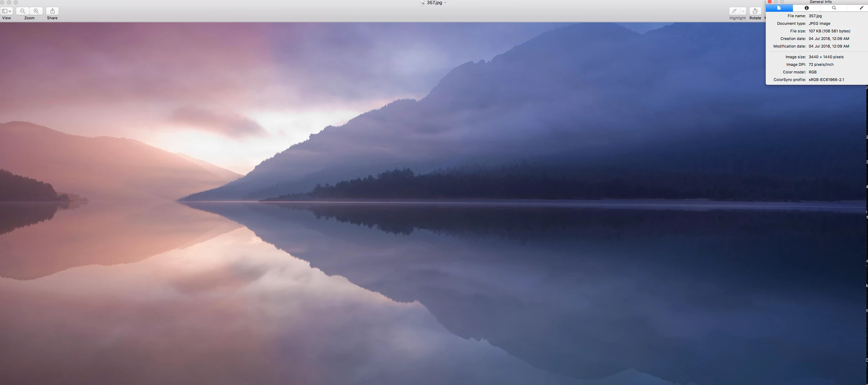Close the General Info inspector window

pos(770,2)
